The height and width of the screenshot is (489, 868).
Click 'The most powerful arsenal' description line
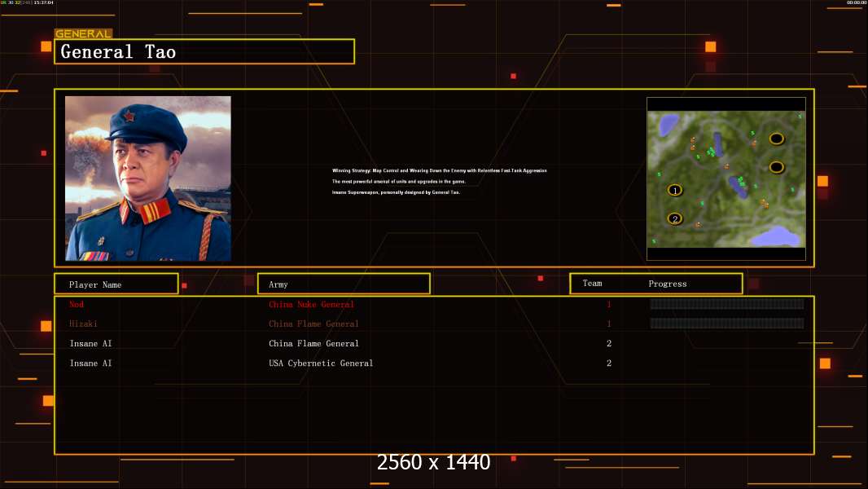tap(398, 181)
